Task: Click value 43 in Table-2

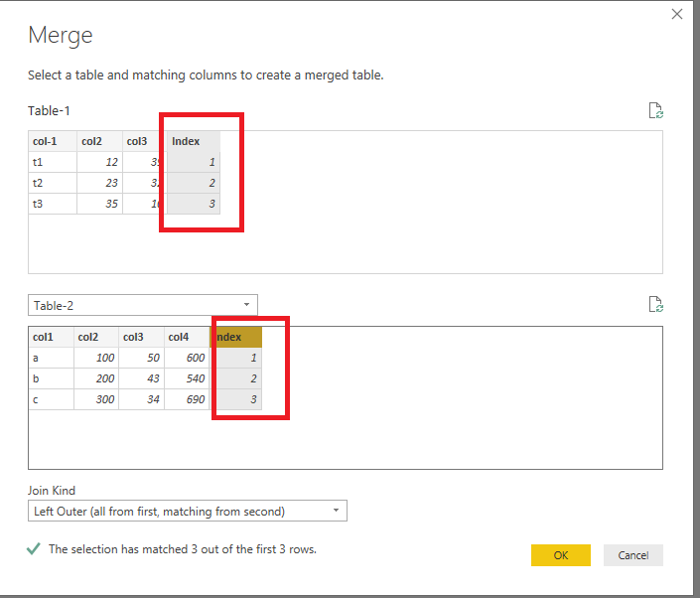Action: click(142, 378)
